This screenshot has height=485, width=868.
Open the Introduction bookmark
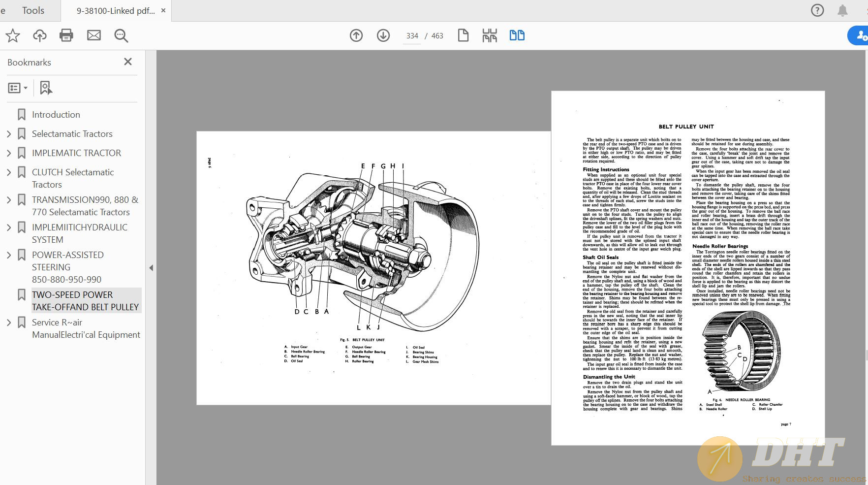56,114
